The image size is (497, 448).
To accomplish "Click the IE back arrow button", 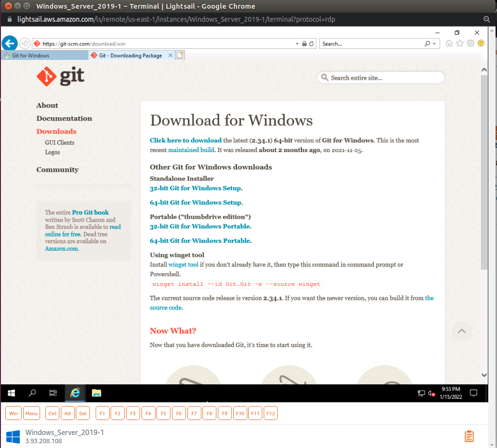I will (10, 43).
